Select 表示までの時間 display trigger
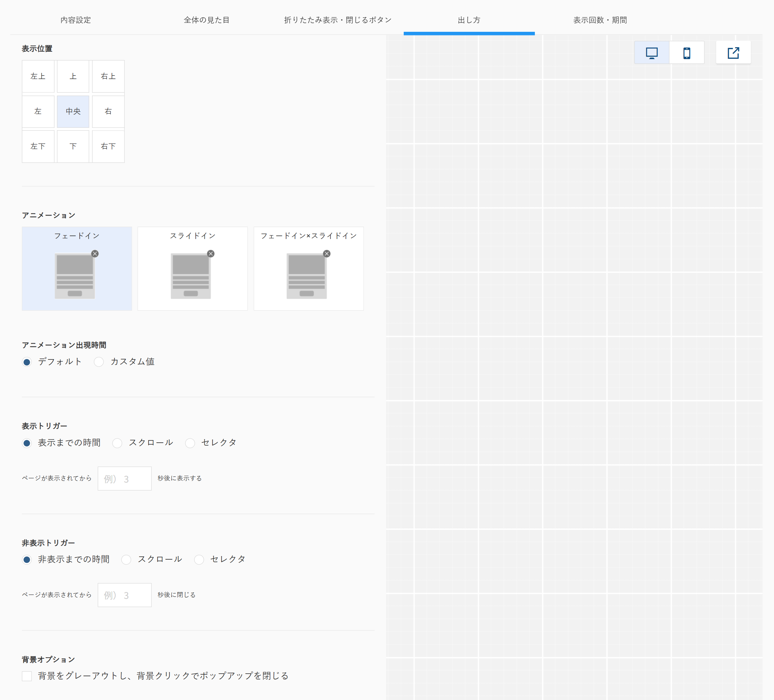Viewport: 774px width, 700px height. 27,443
